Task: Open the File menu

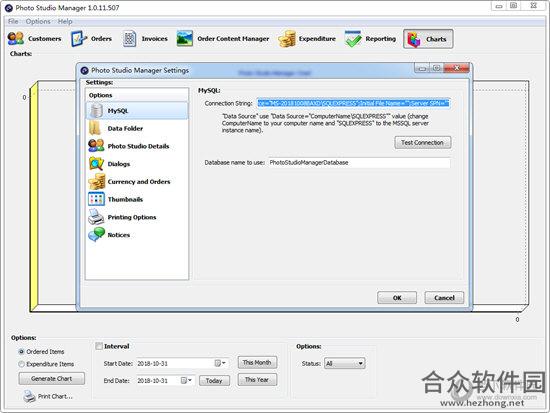Action: [13, 21]
